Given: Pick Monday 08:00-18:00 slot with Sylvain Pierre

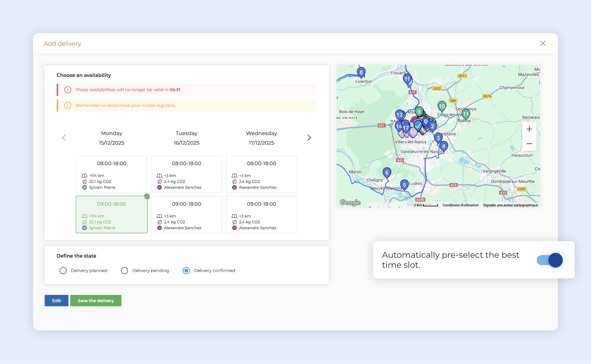Looking at the screenshot, I should click(x=111, y=174).
